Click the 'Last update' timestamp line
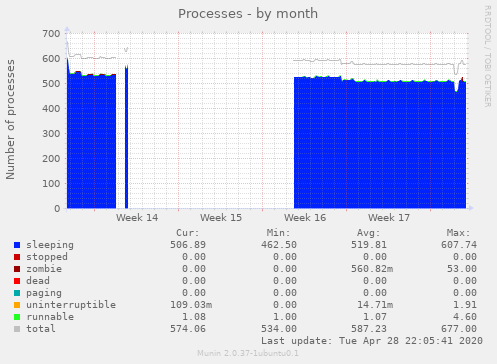 (372, 341)
